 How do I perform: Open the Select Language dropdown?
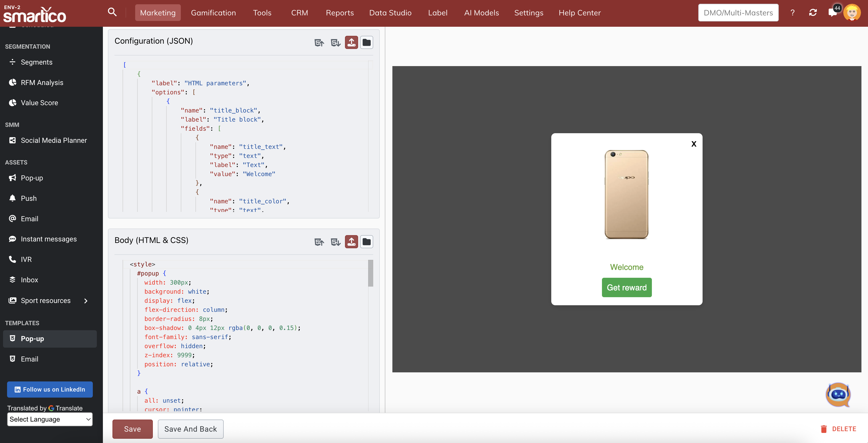click(50, 419)
